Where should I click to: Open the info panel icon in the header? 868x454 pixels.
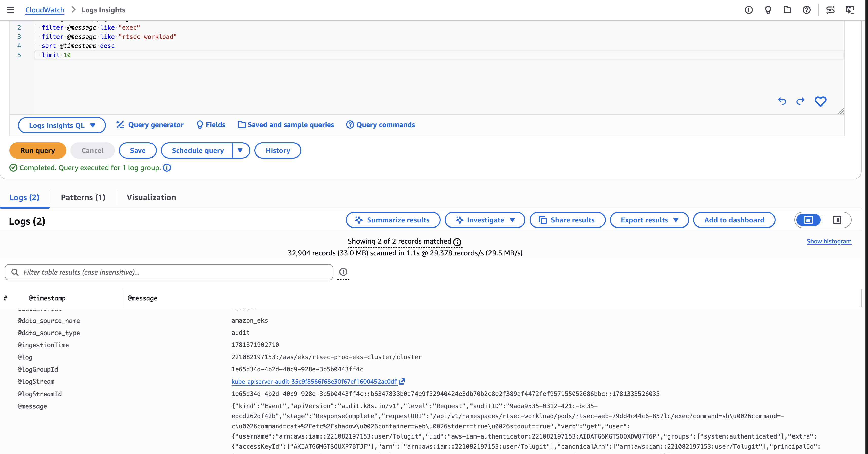point(749,10)
